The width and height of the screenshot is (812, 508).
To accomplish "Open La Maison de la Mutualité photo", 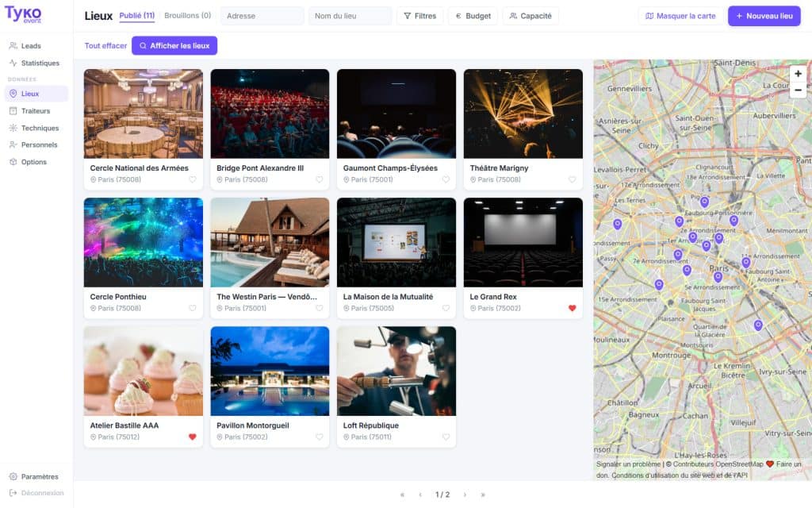I will 396,242.
